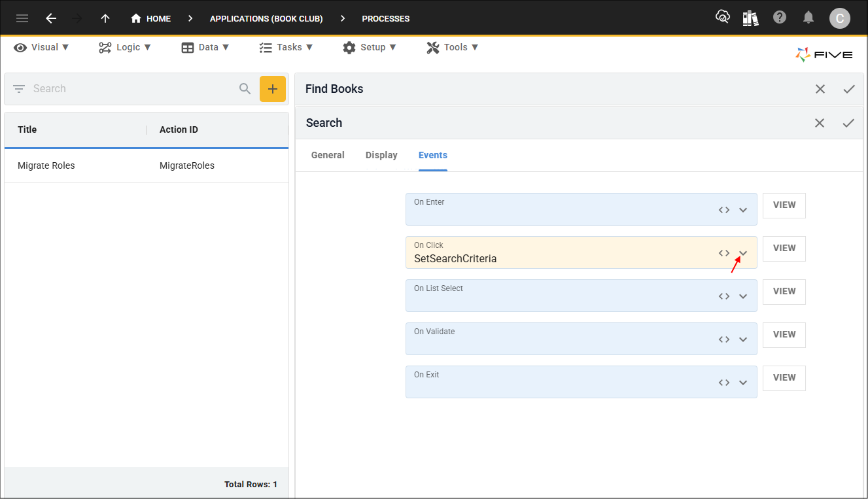
Task: Open code editor for On Validate
Action: [x=724, y=339]
